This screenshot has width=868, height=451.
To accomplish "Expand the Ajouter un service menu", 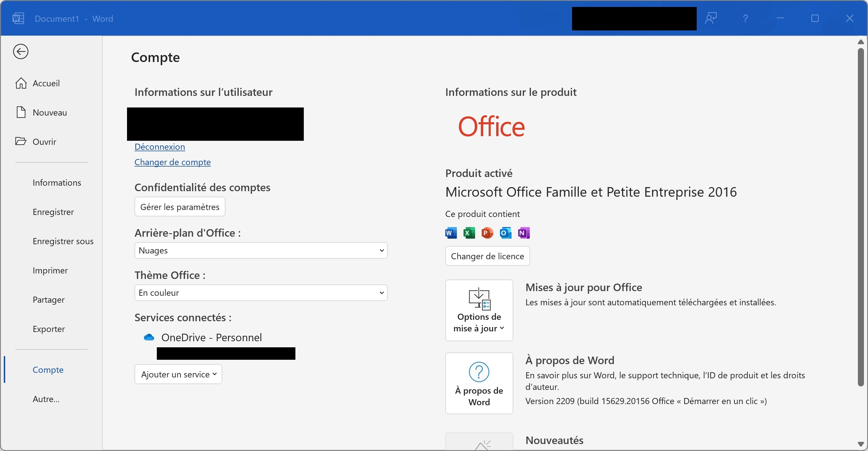I will click(x=178, y=374).
